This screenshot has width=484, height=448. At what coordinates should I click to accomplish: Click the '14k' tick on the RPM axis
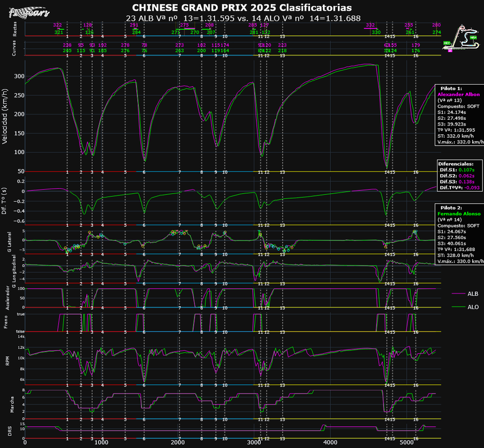(21, 337)
